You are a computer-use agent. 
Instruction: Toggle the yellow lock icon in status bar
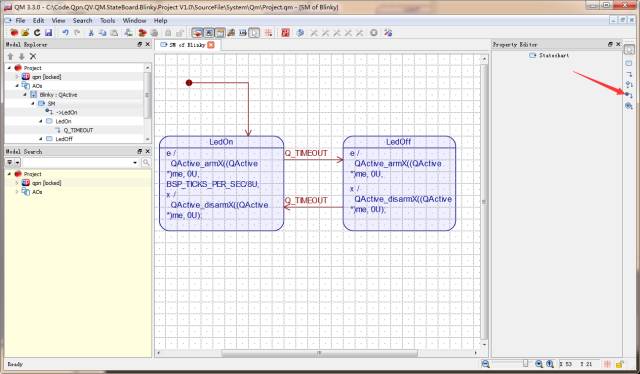click(619, 364)
